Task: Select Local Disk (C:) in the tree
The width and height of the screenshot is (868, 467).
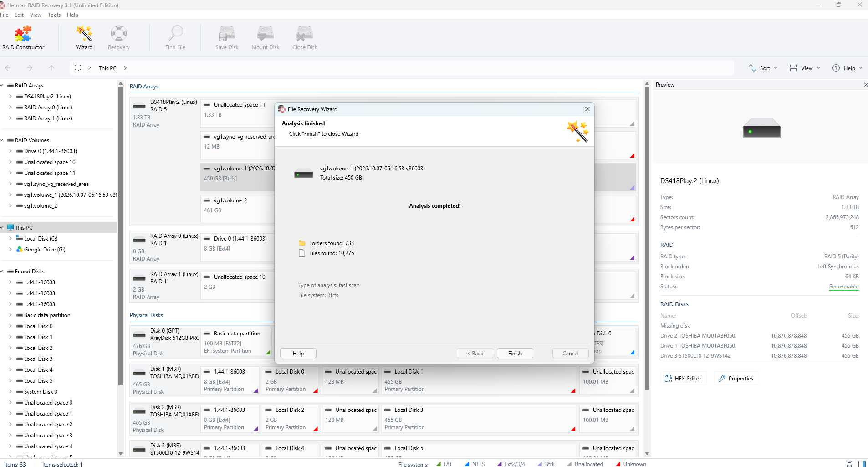Action: pos(41,238)
